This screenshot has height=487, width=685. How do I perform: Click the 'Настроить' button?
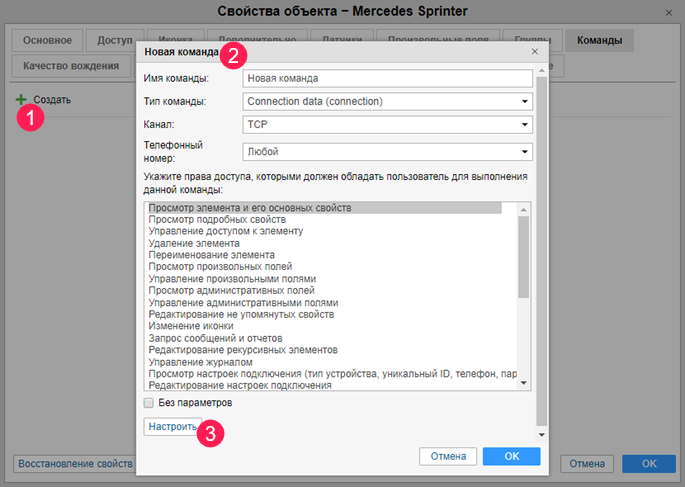173,427
